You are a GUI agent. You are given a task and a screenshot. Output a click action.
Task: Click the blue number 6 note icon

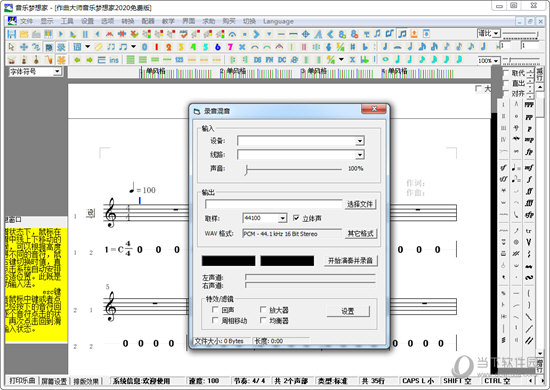pos(217,47)
